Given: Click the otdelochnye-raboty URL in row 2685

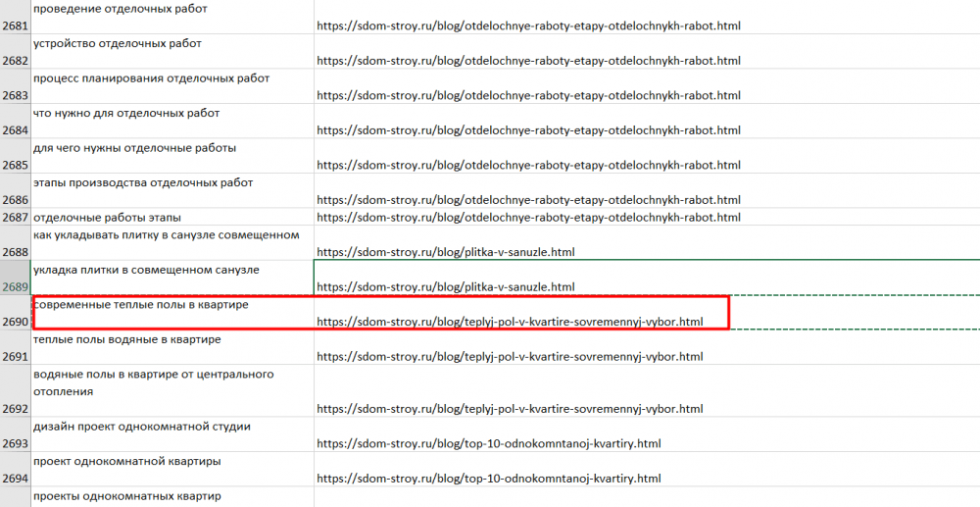Looking at the screenshot, I should pos(528,165).
